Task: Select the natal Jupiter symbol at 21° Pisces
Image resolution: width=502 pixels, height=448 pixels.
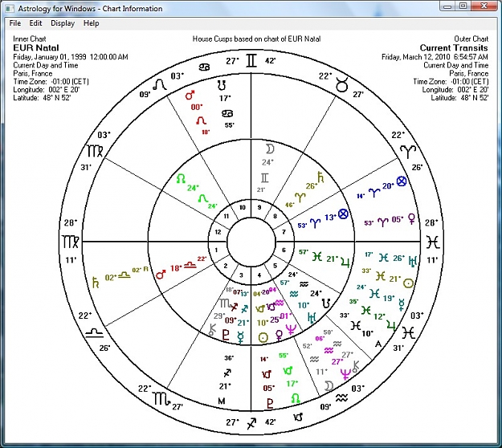Action: coord(345,262)
